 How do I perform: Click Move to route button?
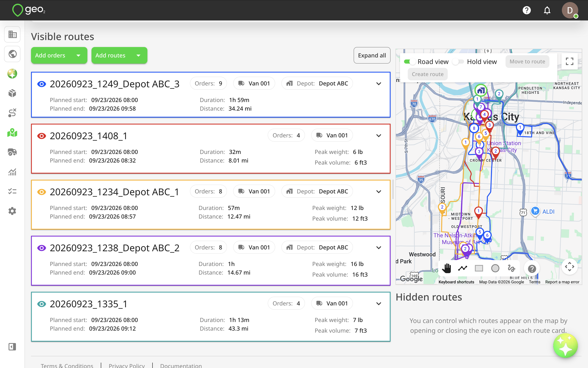tap(527, 62)
